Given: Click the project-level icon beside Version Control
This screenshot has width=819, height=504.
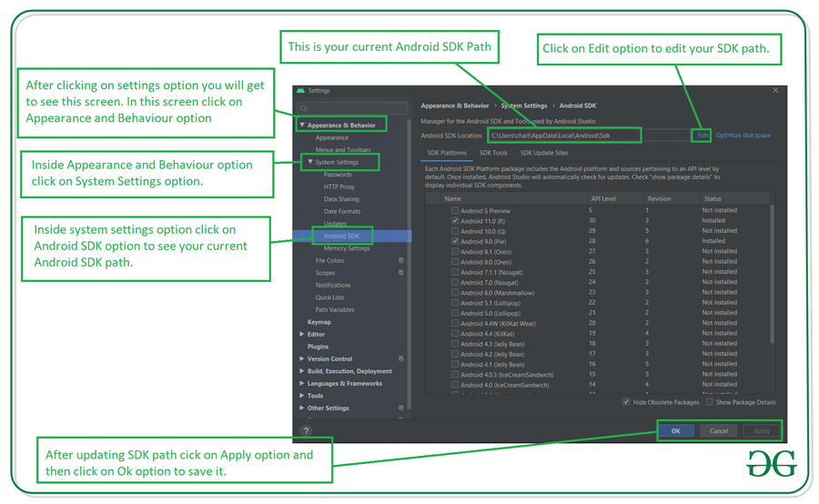Looking at the screenshot, I should 401,358.
